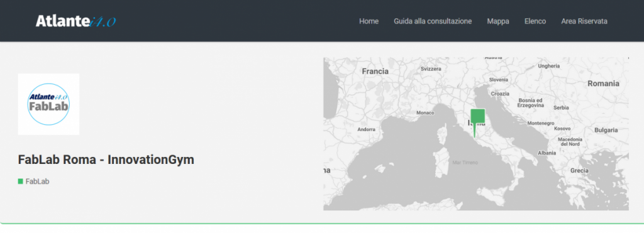Click the Monaco label on the map
Viewport: 644px width, 233px height.
[425, 112]
